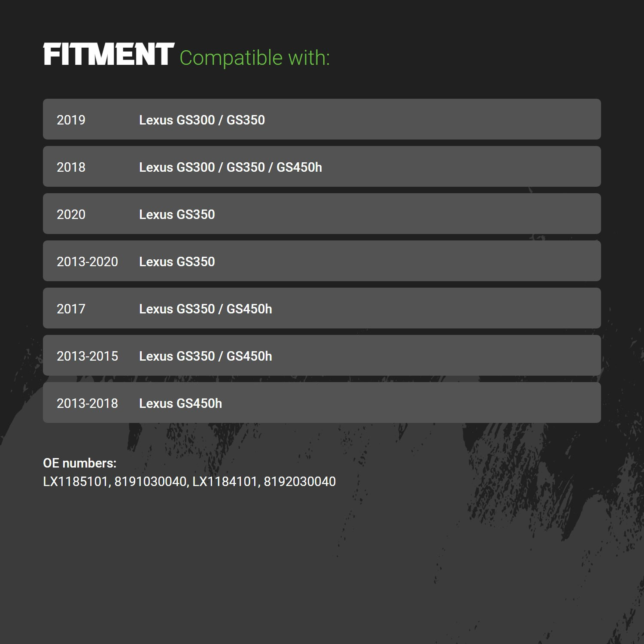Click the 2020 year label
This screenshot has width=644, height=644.
pyautogui.click(x=71, y=214)
